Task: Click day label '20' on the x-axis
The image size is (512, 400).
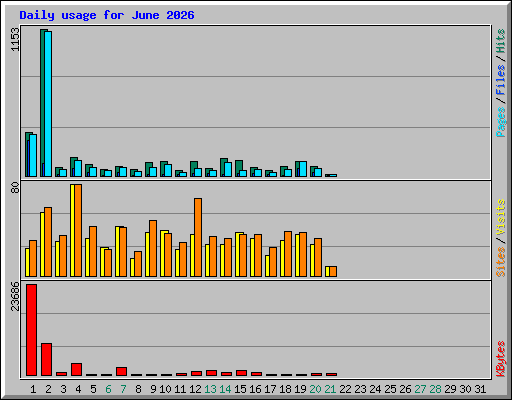Action: 315,389
